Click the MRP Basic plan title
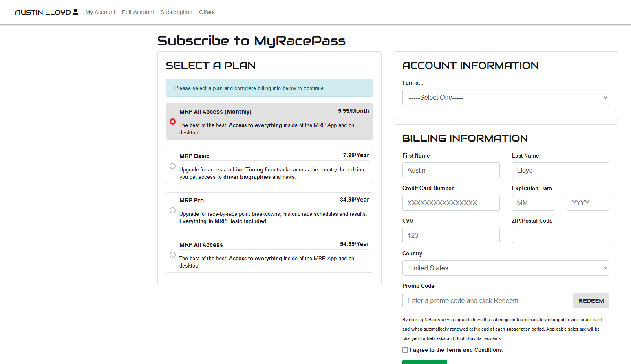Viewport: 631px width, 364px height. point(194,156)
